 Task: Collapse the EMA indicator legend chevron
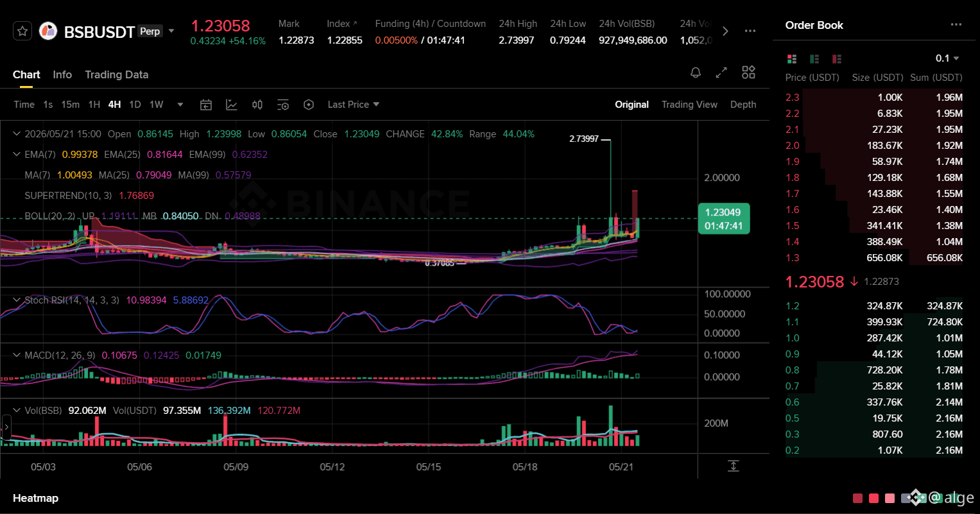click(x=17, y=155)
